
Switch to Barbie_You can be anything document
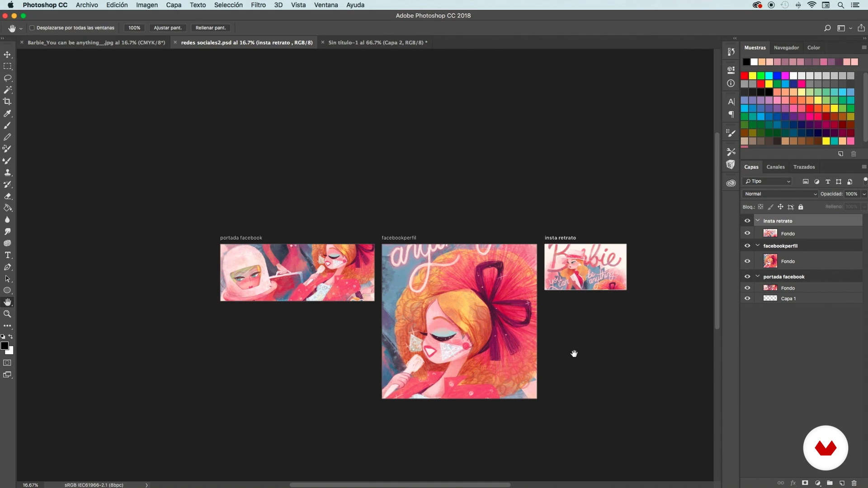coord(96,42)
